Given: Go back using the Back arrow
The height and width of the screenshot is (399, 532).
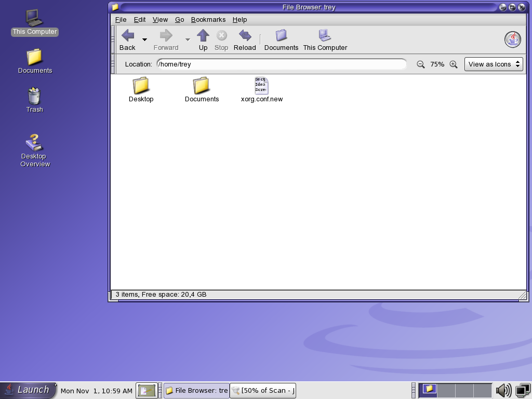Looking at the screenshot, I should 128,40.
